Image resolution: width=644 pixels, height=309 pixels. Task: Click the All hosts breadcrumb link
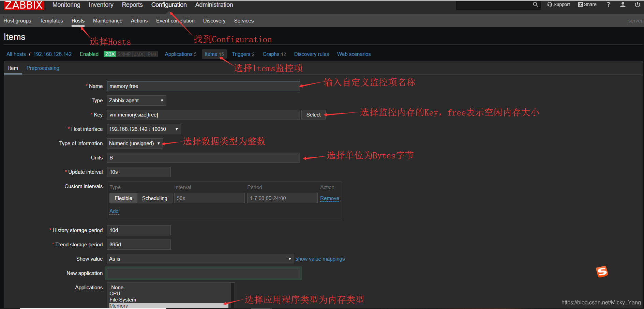(x=16, y=54)
